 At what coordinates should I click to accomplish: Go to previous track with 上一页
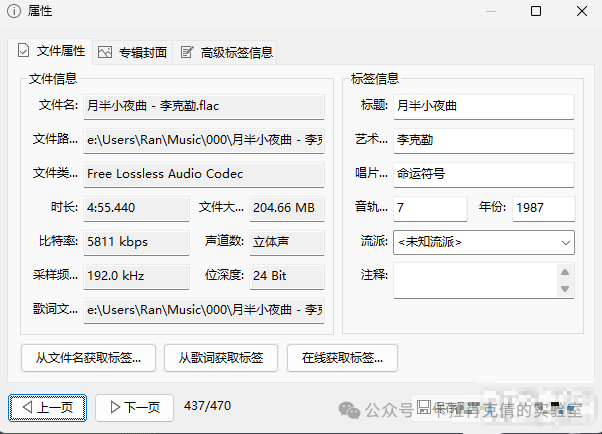48,407
